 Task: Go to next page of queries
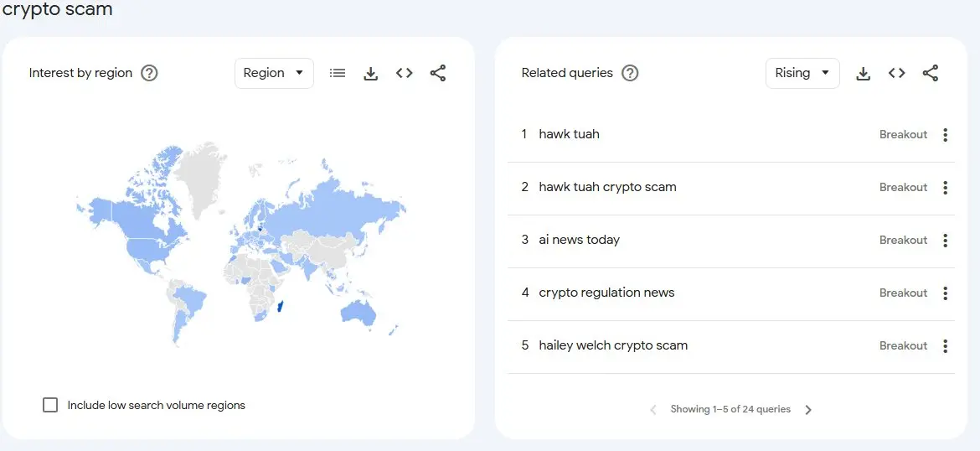[x=808, y=410]
